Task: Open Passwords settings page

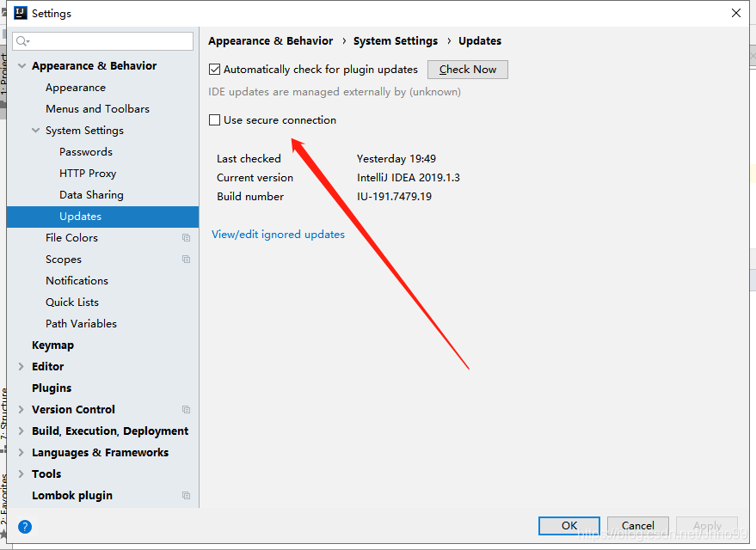Action: 86,152
